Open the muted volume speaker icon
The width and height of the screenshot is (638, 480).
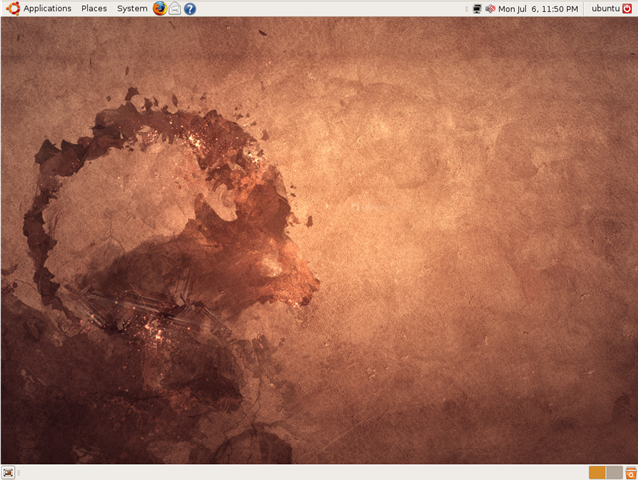(x=490, y=9)
